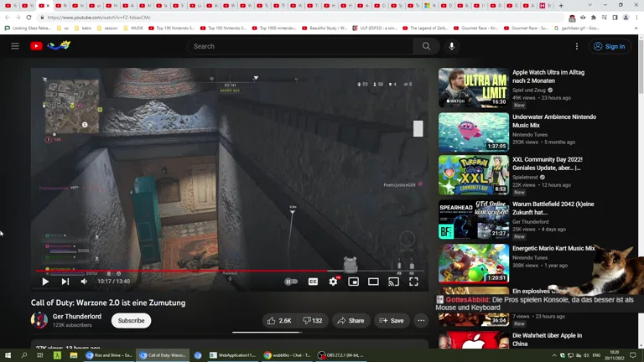This screenshot has height=362, width=644.
Task: Open the Chrome profile avatar
Action: (x=626, y=18)
